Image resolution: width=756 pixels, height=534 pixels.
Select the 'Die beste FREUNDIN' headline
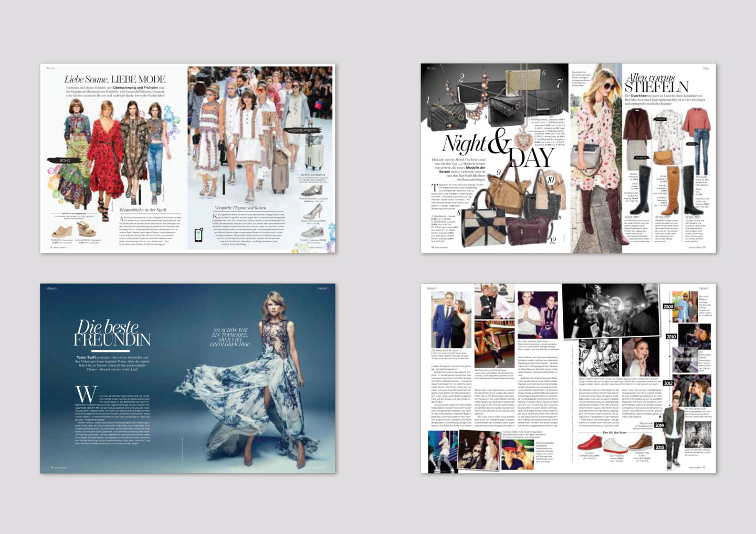[x=112, y=333]
